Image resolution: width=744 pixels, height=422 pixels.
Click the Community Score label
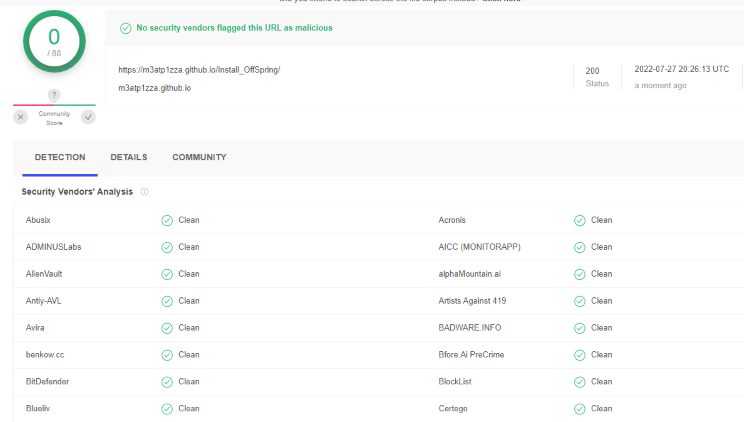click(x=54, y=118)
